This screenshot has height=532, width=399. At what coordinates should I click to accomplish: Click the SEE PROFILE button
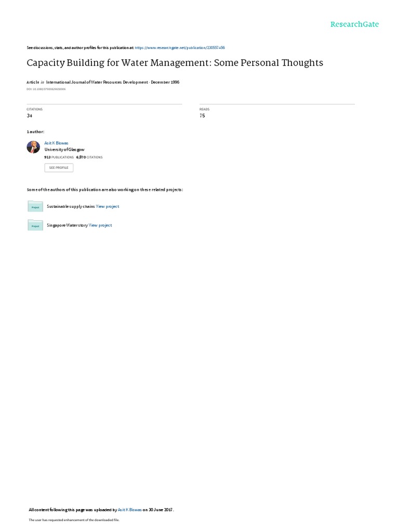click(x=59, y=168)
